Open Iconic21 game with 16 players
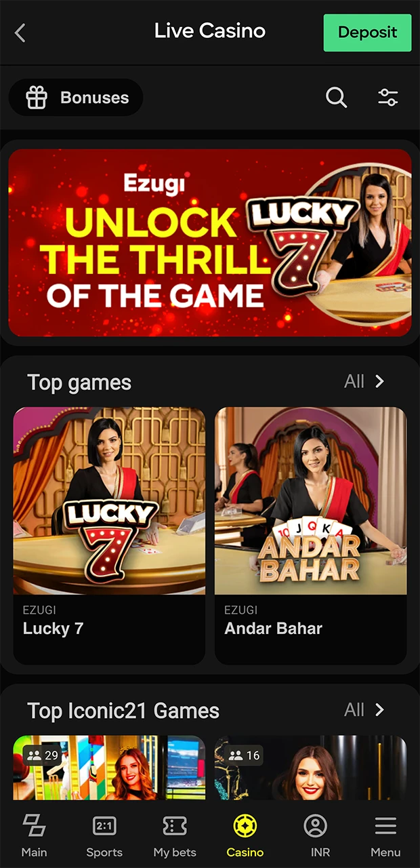420x868 pixels. [311, 768]
